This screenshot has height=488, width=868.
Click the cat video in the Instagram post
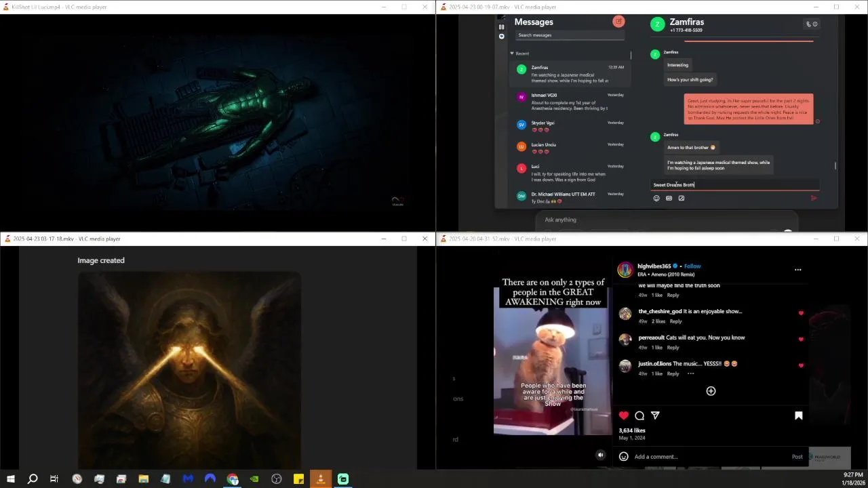click(x=552, y=361)
